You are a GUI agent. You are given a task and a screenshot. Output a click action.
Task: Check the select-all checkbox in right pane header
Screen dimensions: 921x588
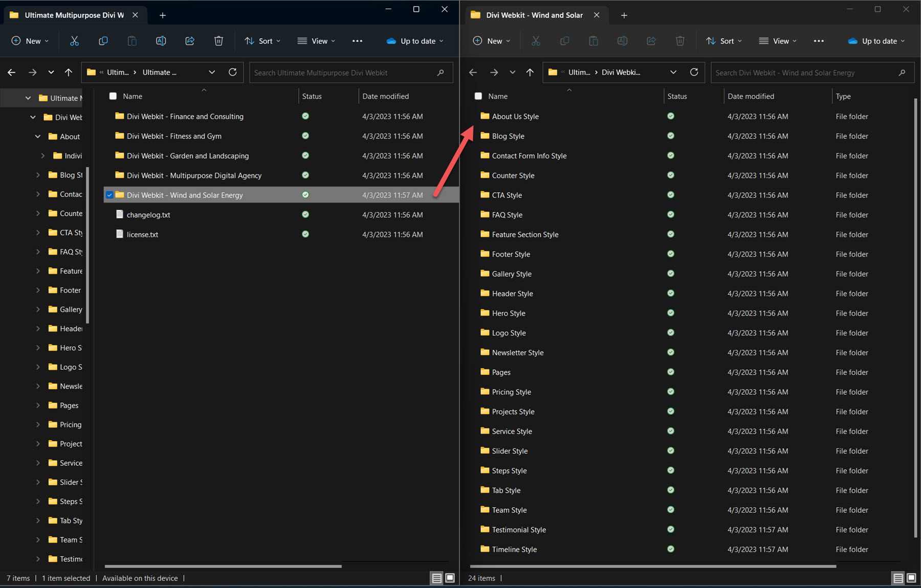(x=478, y=96)
